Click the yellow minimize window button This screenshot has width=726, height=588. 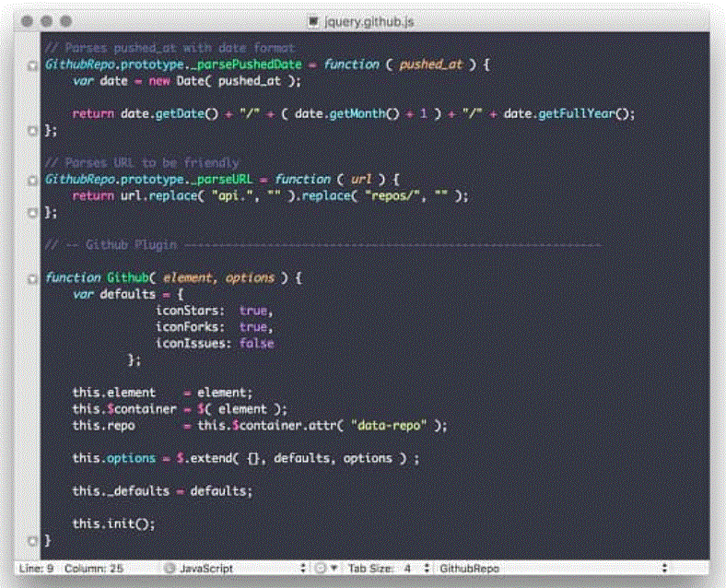click(47, 21)
